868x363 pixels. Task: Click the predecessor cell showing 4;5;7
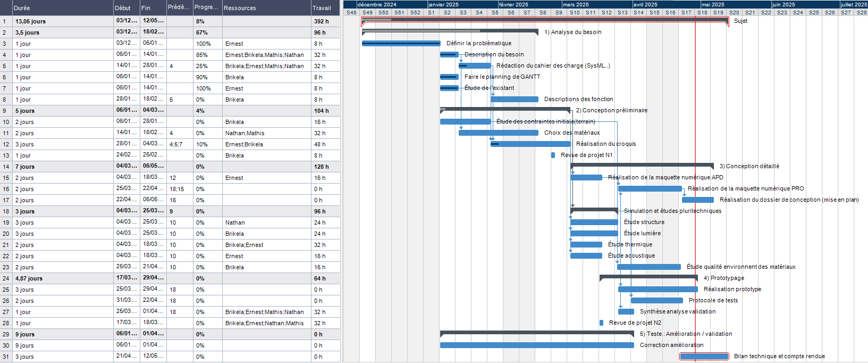point(180,144)
